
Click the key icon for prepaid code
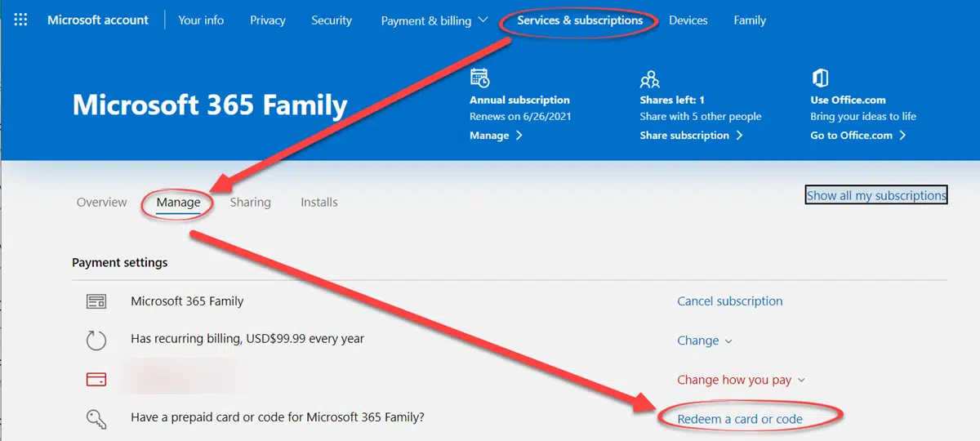pos(96,419)
